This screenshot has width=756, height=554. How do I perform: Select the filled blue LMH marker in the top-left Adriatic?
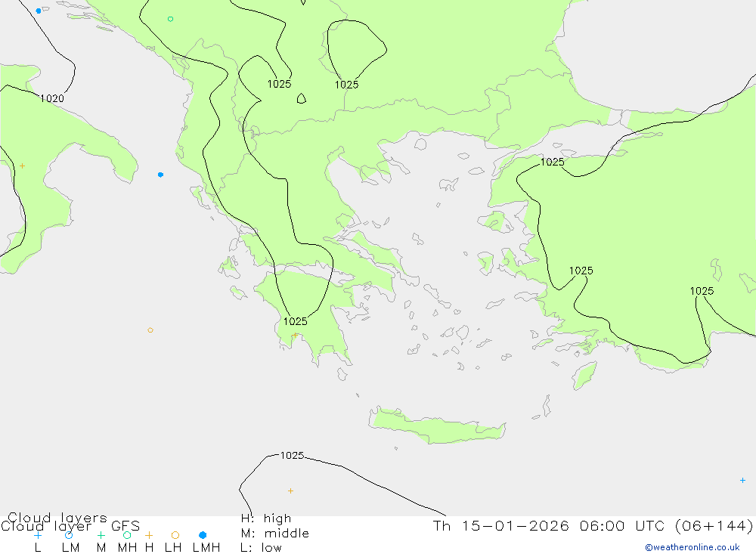(39, 11)
